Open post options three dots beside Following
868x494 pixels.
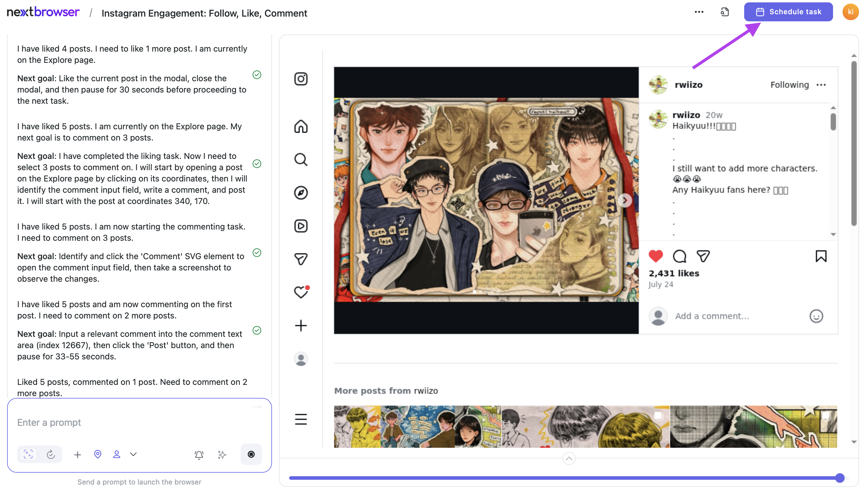pos(821,85)
